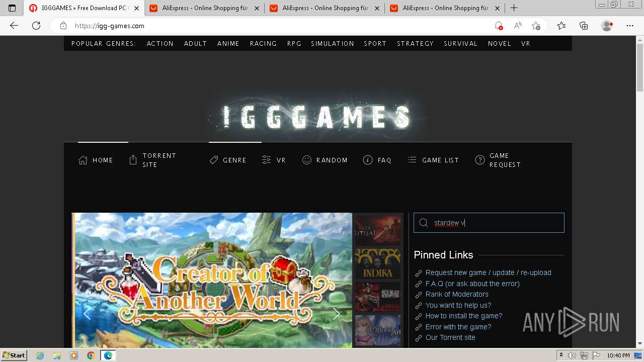Click the address bar URL igg-games.com
The image size is (644, 362).
pos(110,26)
